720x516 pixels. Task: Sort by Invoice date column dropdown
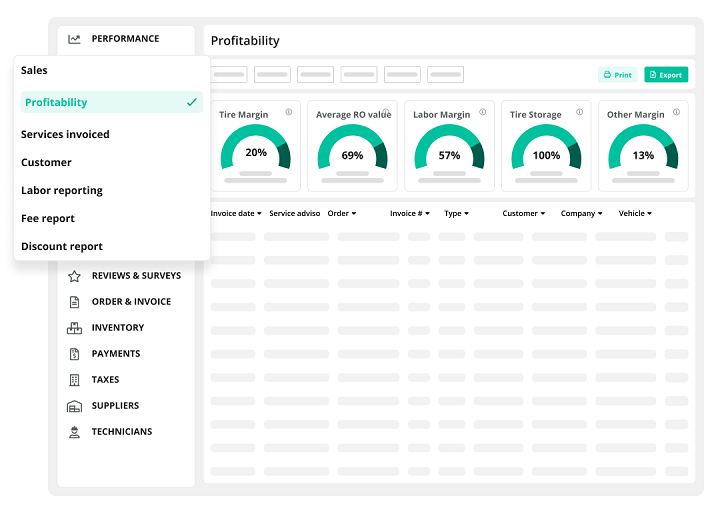tap(236, 213)
